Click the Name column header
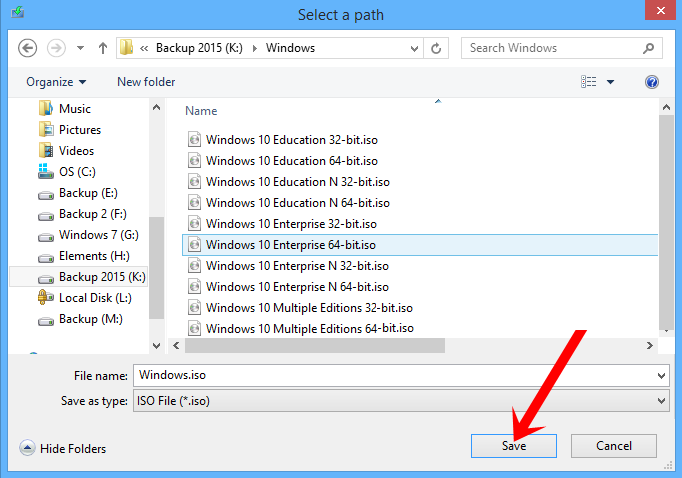682x478 pixels. 201,111
